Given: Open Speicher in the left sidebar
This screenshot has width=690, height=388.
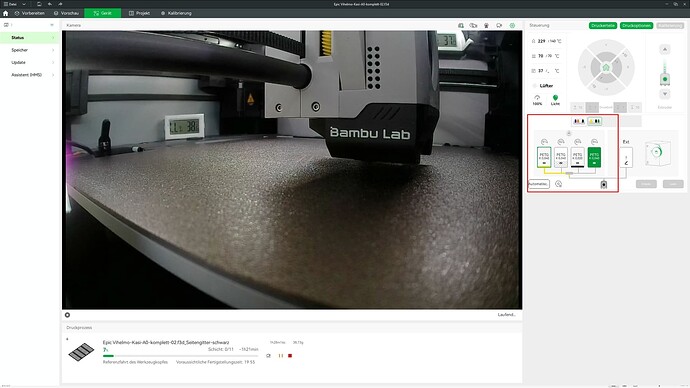Looking at the screenshot, I should pos(29,50).
